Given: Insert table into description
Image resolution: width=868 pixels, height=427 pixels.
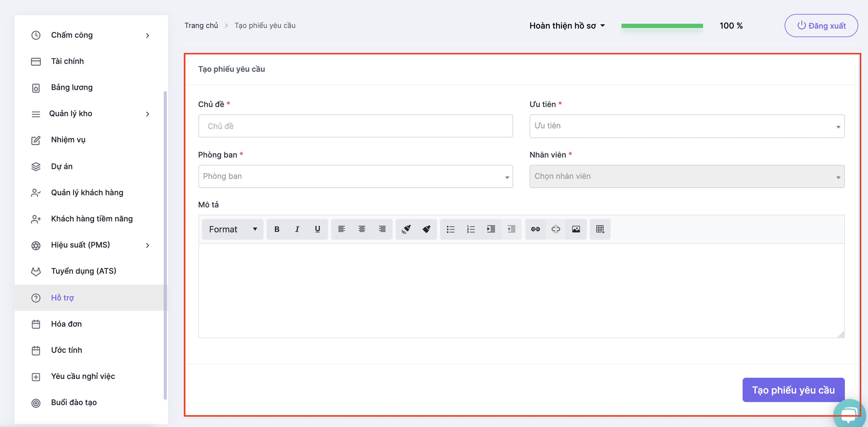Looking at the screenshot, I should (600, 229).
